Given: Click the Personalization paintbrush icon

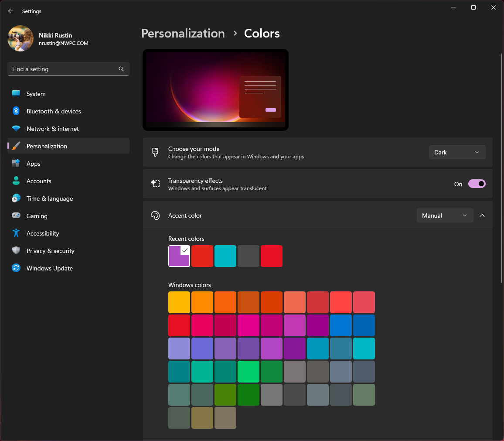Looking at the screenshot, I should click(16, 146).
